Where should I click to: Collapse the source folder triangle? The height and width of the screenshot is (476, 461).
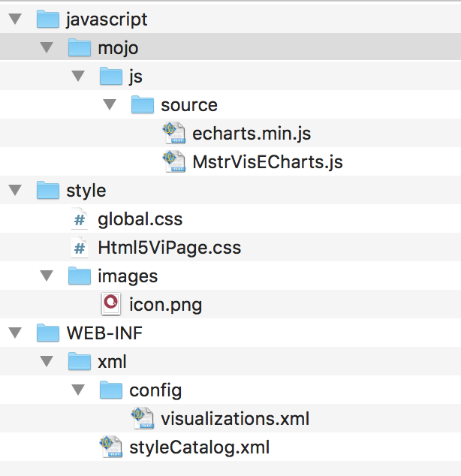[x=110, y=105]
